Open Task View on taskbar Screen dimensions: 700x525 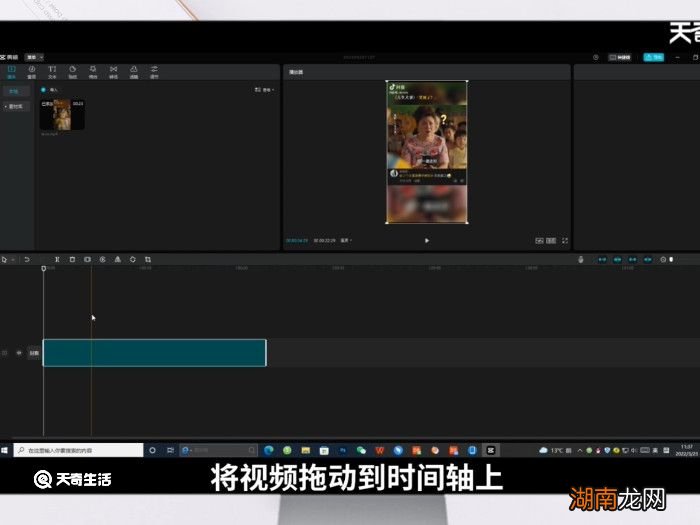pyautogui.click(x=170, y=450)
